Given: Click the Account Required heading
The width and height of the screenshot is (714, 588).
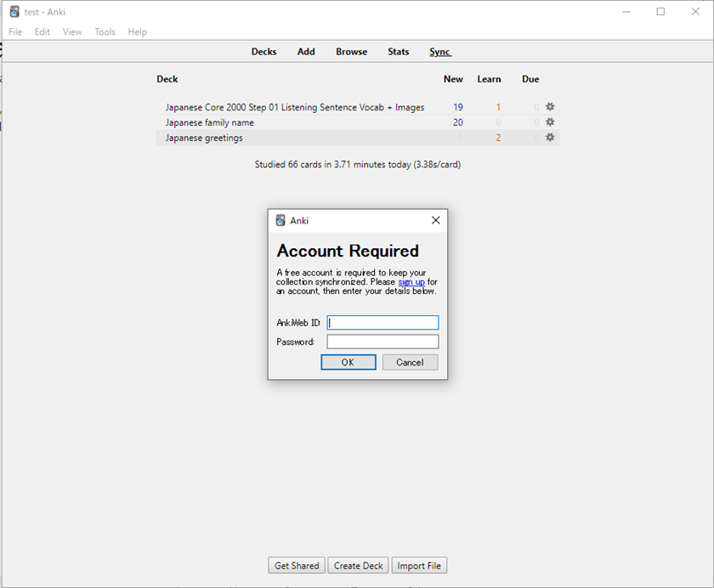Looking at the screenshot, I should coord(348,251).
